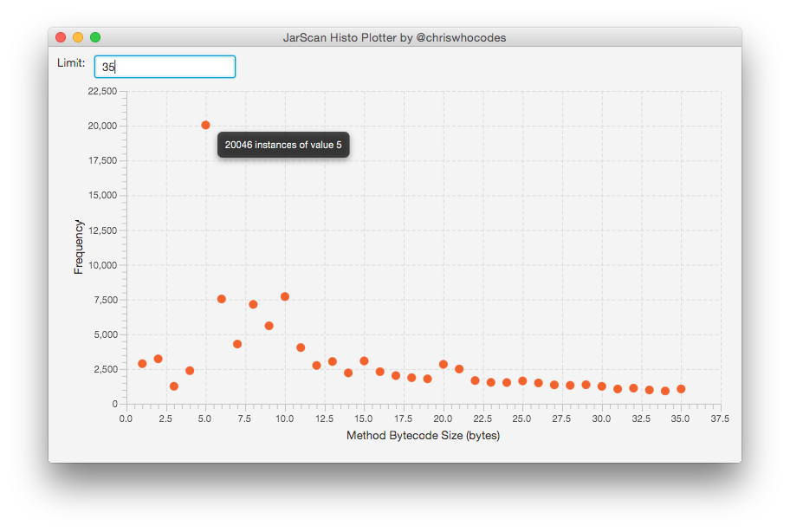Click the '20046 instances of value 5' tooltip
The image size is (790, 532).
pos(283,145)
